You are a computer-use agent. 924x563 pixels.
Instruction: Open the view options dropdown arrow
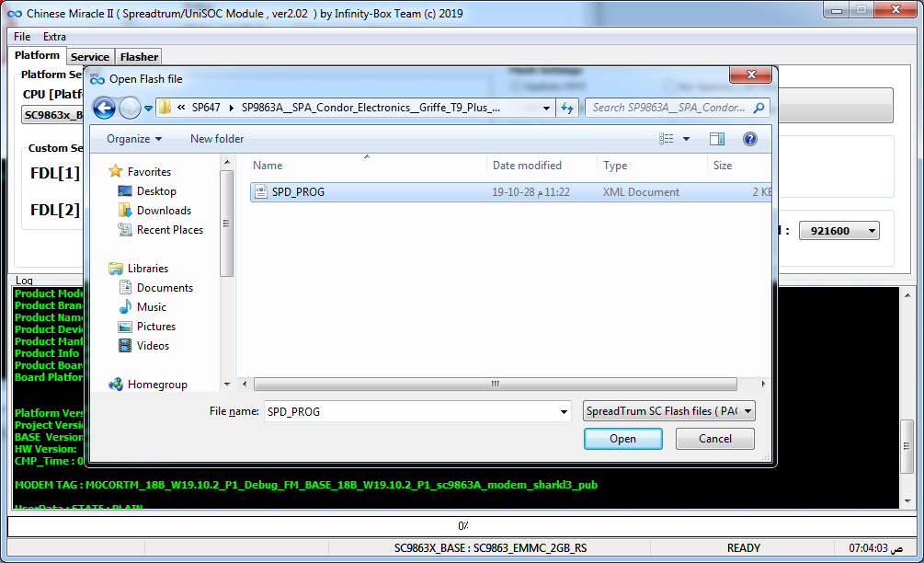[x=686, y=139]
